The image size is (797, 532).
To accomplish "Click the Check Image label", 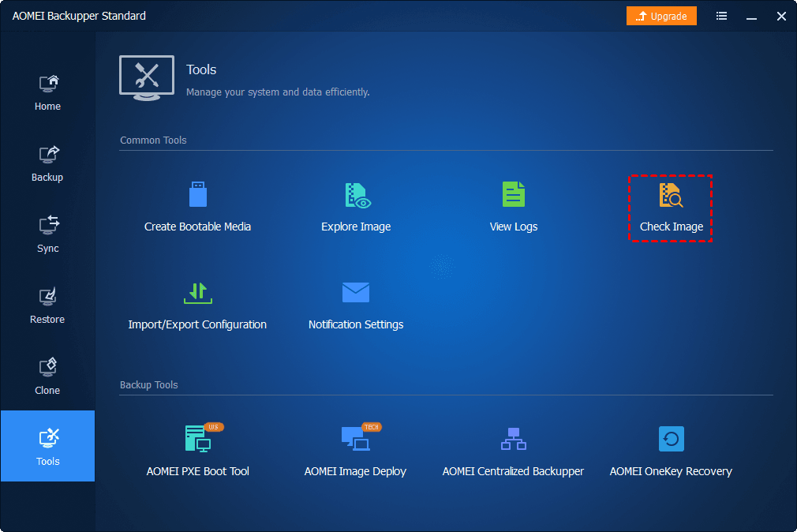I will click(x=671, y=227).
